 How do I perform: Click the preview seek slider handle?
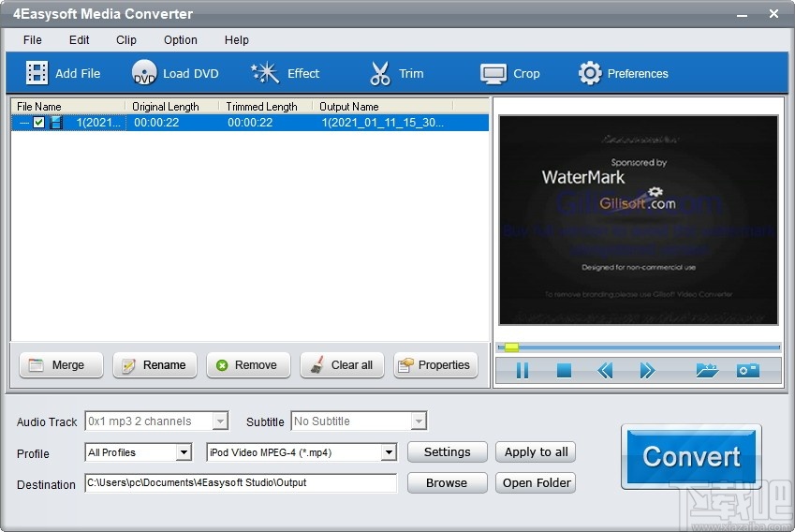[x=511, y=347]
